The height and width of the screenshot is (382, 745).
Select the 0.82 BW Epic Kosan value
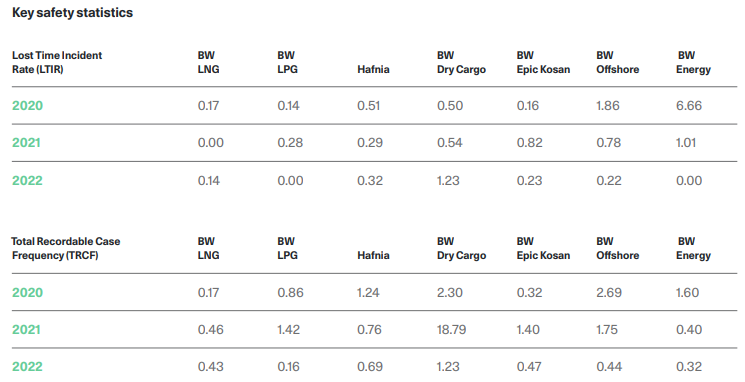click(530, 143)
